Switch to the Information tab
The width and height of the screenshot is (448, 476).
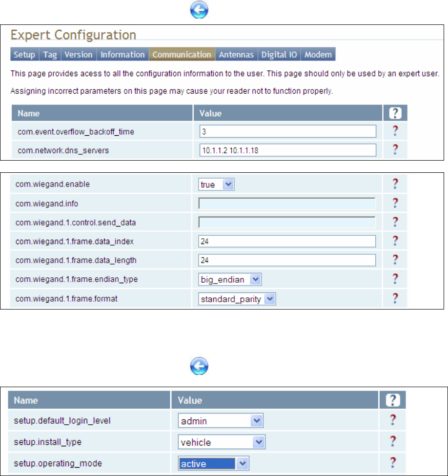tap(122, 54)
